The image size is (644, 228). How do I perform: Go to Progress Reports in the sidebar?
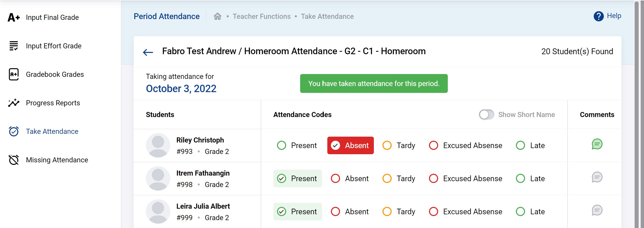53,103
